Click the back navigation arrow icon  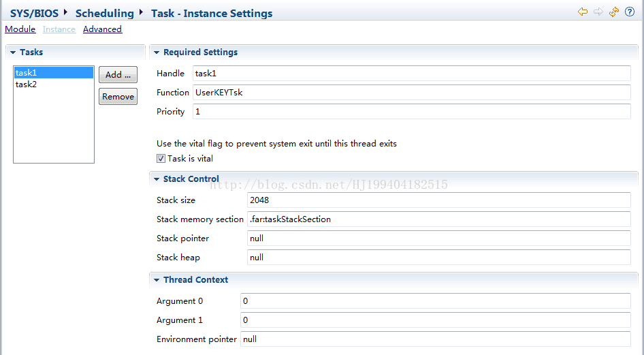(x=583, y=12)
